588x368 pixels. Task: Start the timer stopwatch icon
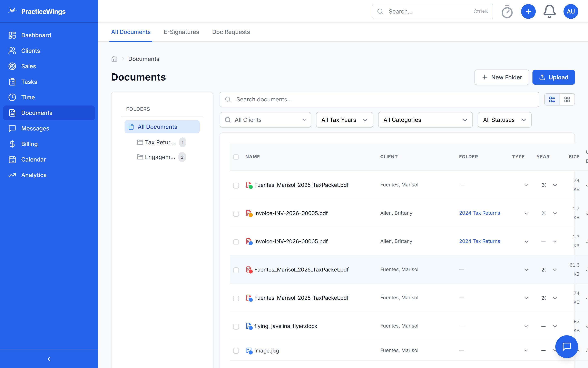pos(507,11)
